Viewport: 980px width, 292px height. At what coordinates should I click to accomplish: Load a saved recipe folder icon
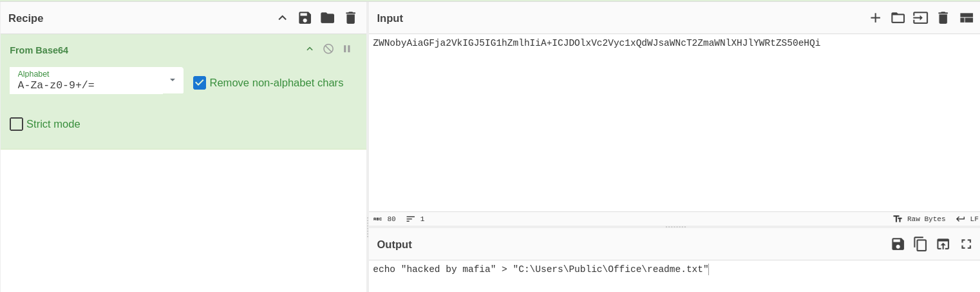(x=327, y=18)
